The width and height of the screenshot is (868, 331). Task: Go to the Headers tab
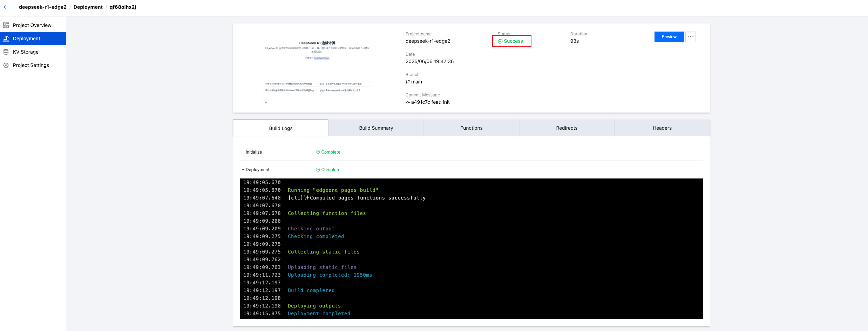point(662,128)
